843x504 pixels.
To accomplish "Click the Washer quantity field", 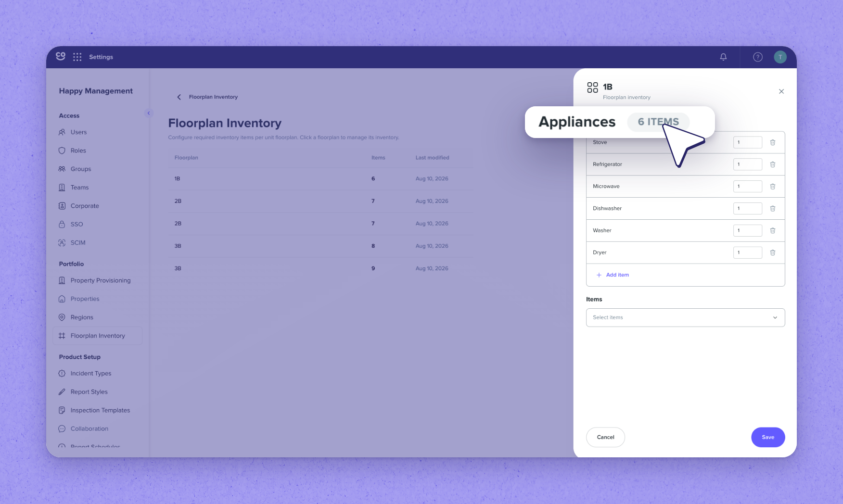I will 747,231.
